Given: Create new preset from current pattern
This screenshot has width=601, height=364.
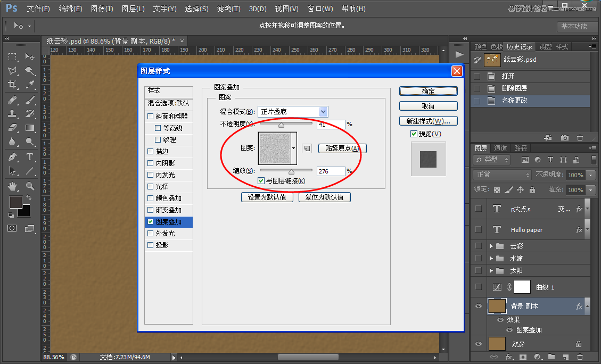Looking at the screenshot, I should 307,148.
